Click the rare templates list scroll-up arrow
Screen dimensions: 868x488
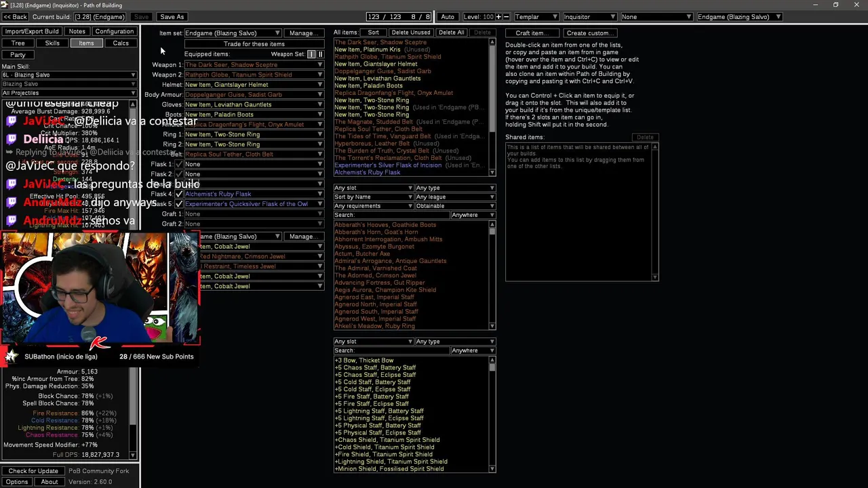coord(492,360)
